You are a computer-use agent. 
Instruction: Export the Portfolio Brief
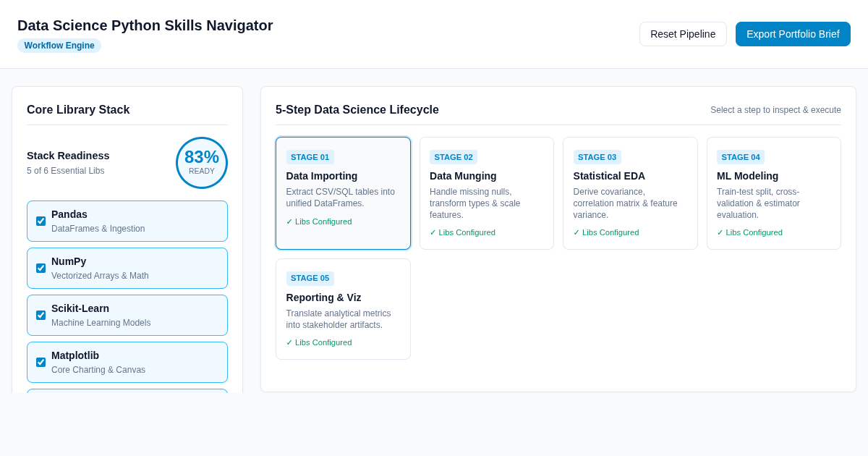[793, 34]
